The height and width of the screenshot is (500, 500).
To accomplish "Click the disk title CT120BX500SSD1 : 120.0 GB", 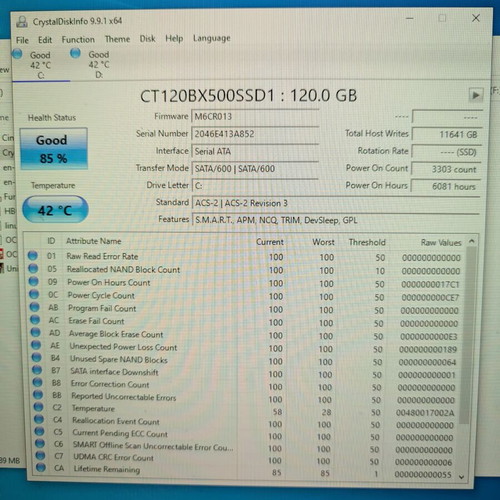I will click(x=248, y=96).
